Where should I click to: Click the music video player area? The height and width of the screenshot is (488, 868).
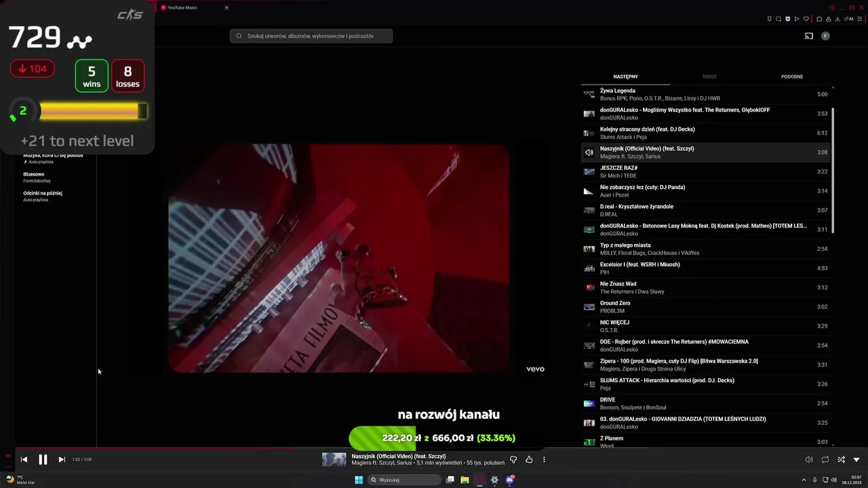pos(339,258)
